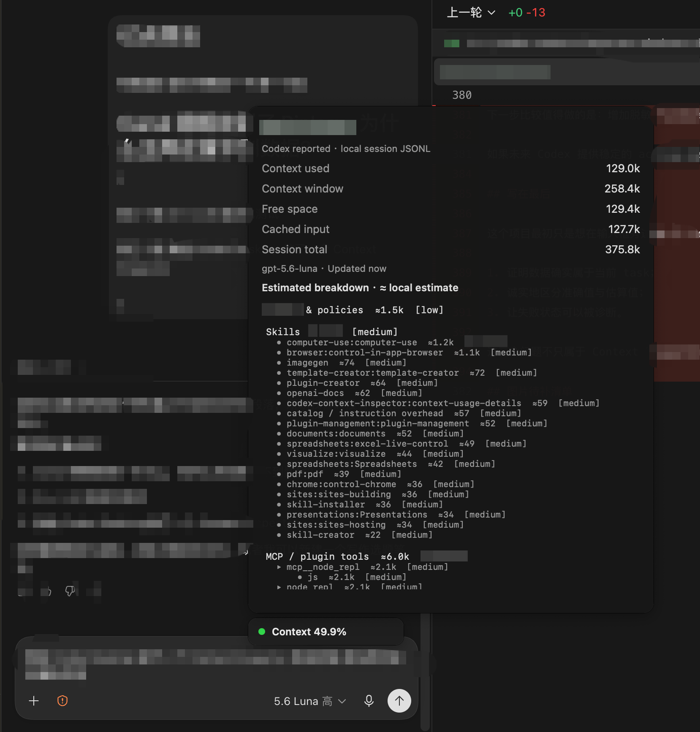Select the browser:control-in-app-browser row

coord(404,352)
